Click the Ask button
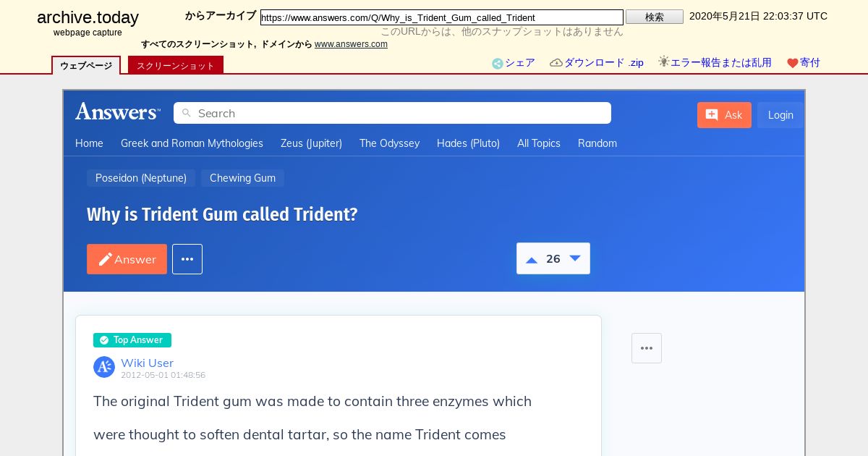 tap(724, 115)
